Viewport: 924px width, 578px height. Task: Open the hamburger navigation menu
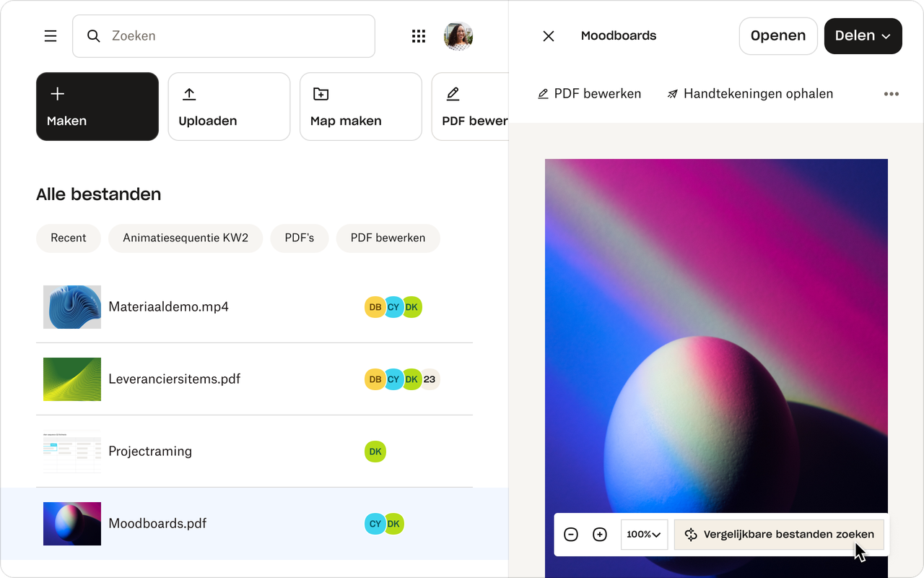coord(50,35)
